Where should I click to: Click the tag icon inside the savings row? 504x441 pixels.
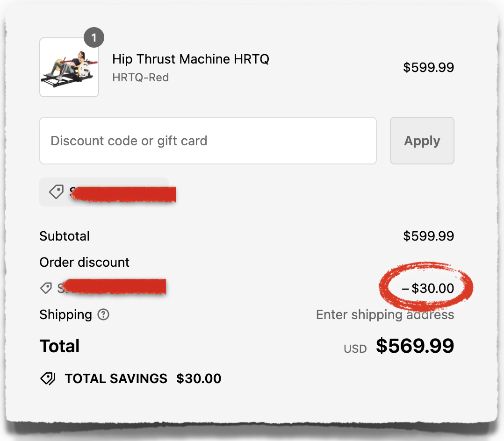48,378
